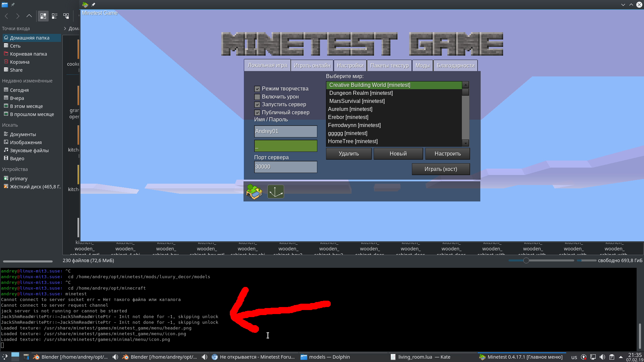
Task: Open the 'Моды' mods tab
Action: [423, 66]
